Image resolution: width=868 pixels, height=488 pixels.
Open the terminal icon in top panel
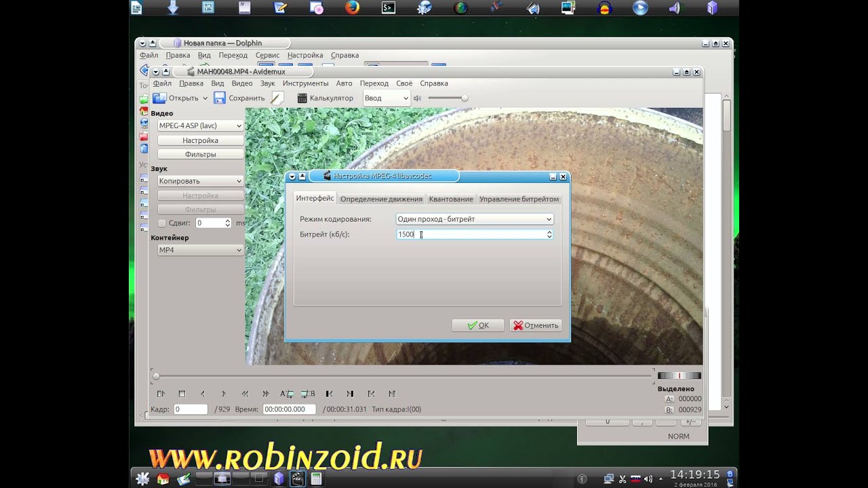tap(388, 8)
